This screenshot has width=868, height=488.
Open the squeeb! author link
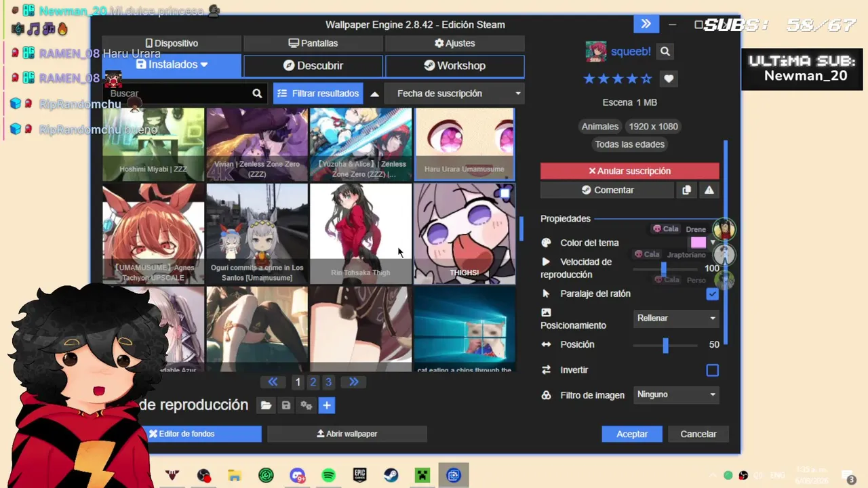pyautogui.click(x=631, y=52)
